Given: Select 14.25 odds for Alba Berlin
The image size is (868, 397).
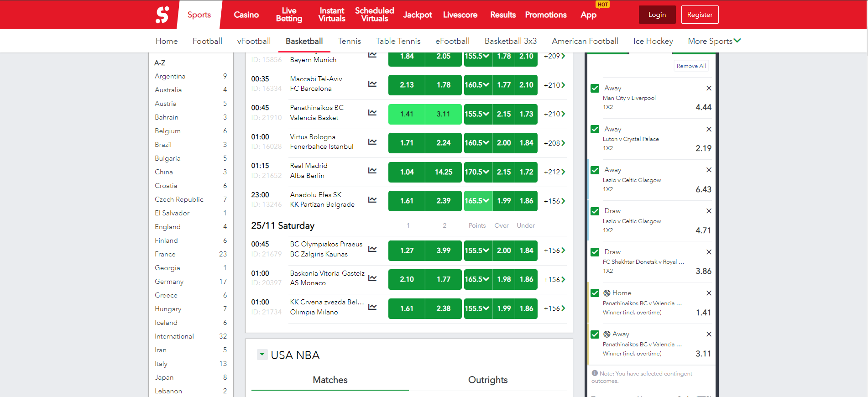Looking at the screenshot, I should 444,172.
